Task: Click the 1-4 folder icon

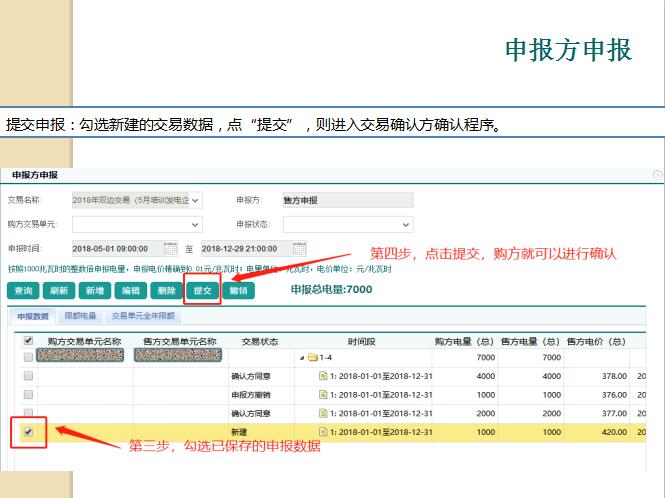Action: (312, 357)
